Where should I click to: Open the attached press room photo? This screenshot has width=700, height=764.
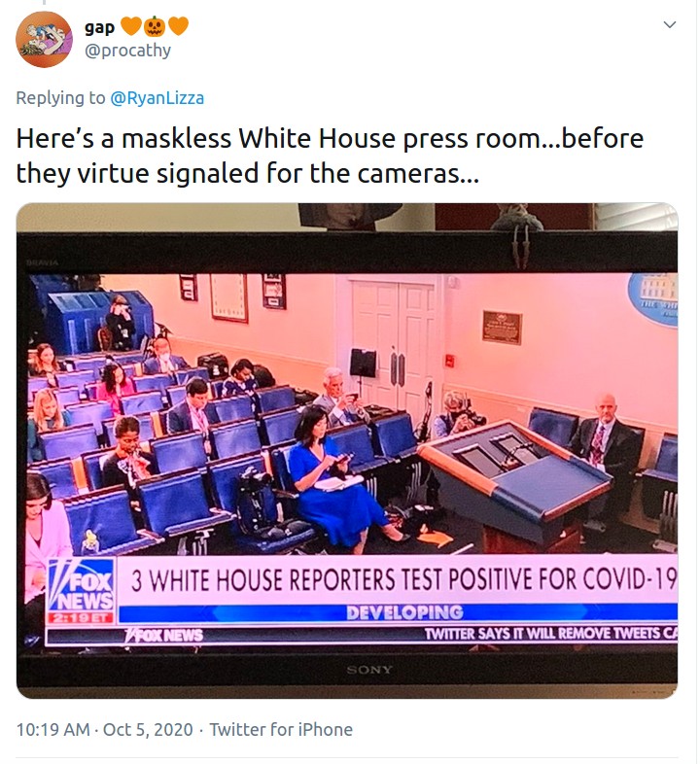(x=347, y=451)
